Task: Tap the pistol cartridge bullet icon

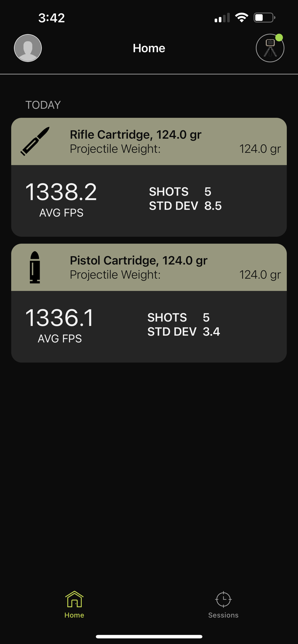Action: tap(35, 267)
